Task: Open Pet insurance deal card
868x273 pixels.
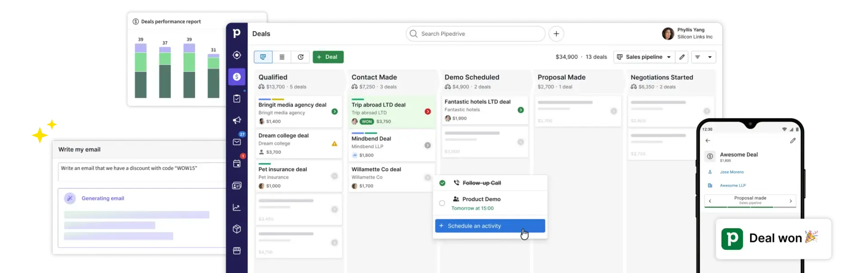Action: click(298, 176)
